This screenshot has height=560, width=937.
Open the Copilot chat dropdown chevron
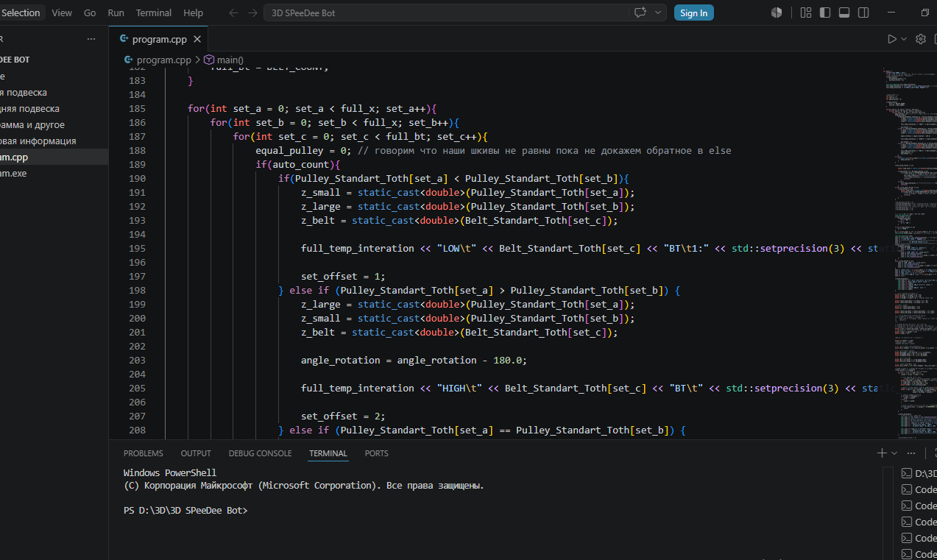(x=657, y=13)
